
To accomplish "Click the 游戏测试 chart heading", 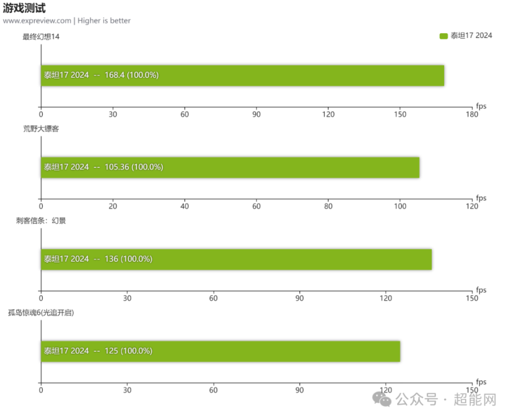I will 24,8.
